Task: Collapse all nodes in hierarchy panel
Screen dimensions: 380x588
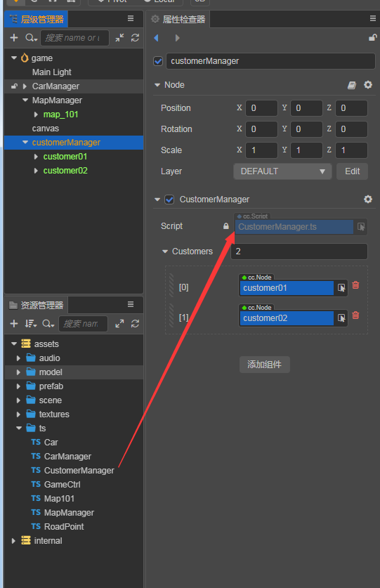Action: (x=119, y=37)
